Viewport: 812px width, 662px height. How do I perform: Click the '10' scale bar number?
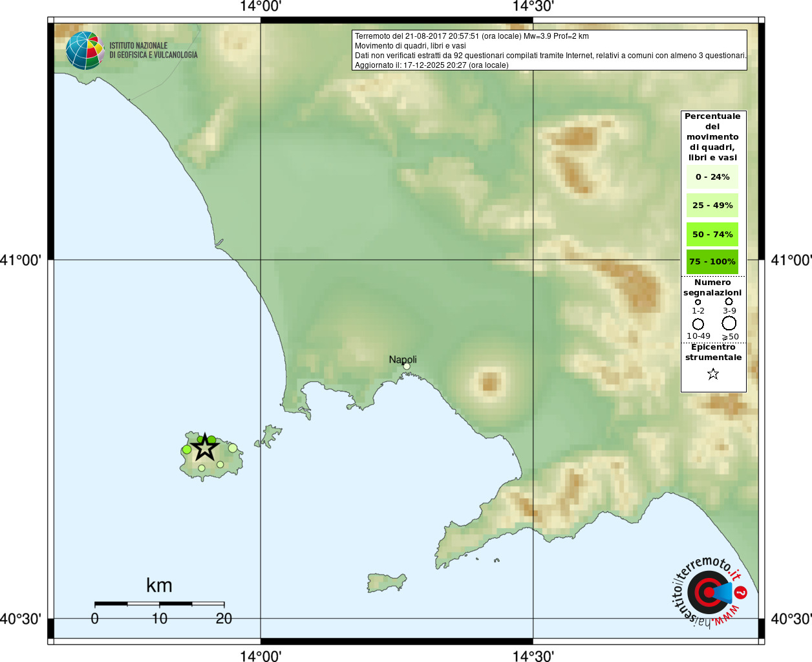pyautogui.click(x=160, y=619)
